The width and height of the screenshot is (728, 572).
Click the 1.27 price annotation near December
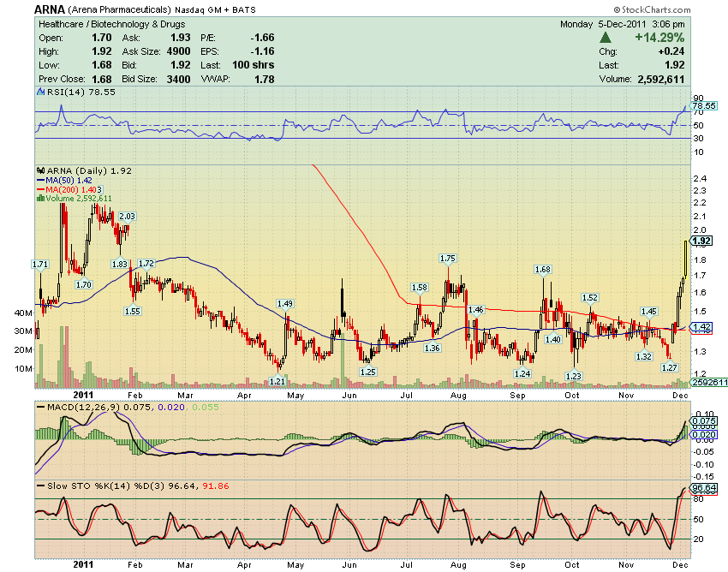(670, 367)
